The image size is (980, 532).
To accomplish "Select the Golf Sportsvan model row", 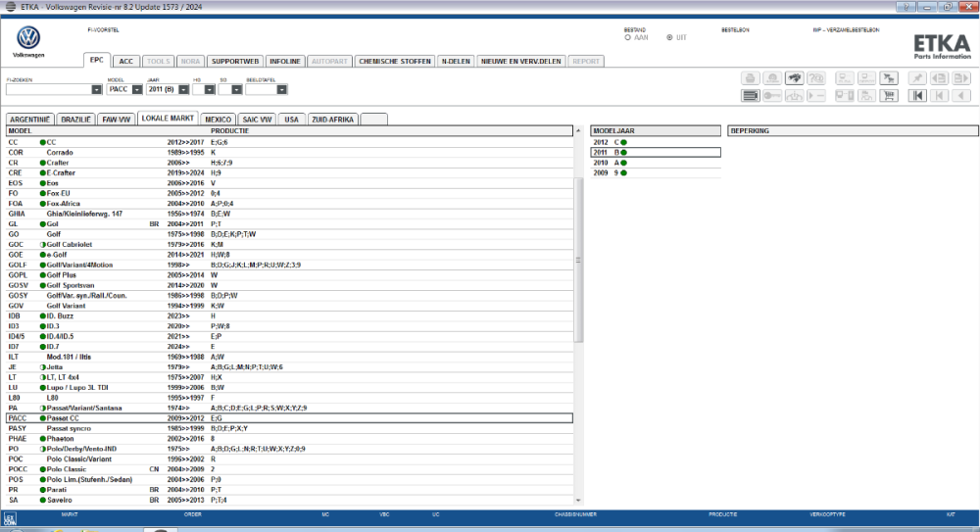I will coord(289,285).
